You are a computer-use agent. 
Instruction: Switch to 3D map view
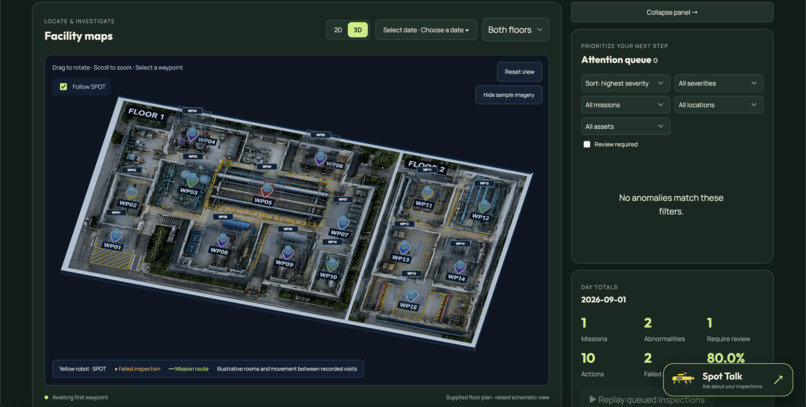[358, 30]
